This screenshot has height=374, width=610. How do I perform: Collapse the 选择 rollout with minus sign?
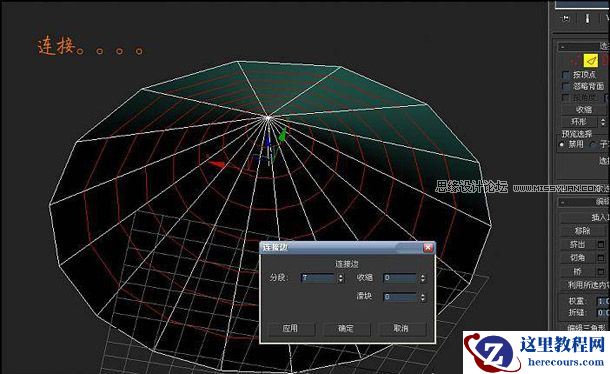pos(563,47)
